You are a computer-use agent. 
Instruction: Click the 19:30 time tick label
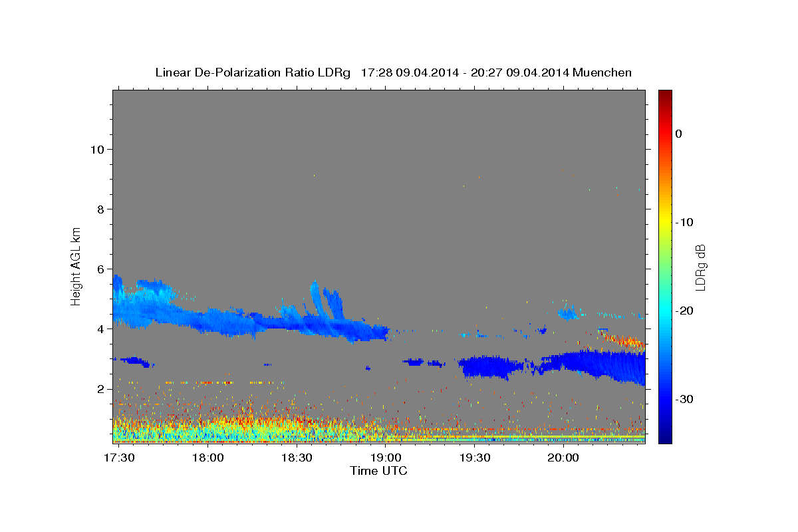(x=474, y=458)
